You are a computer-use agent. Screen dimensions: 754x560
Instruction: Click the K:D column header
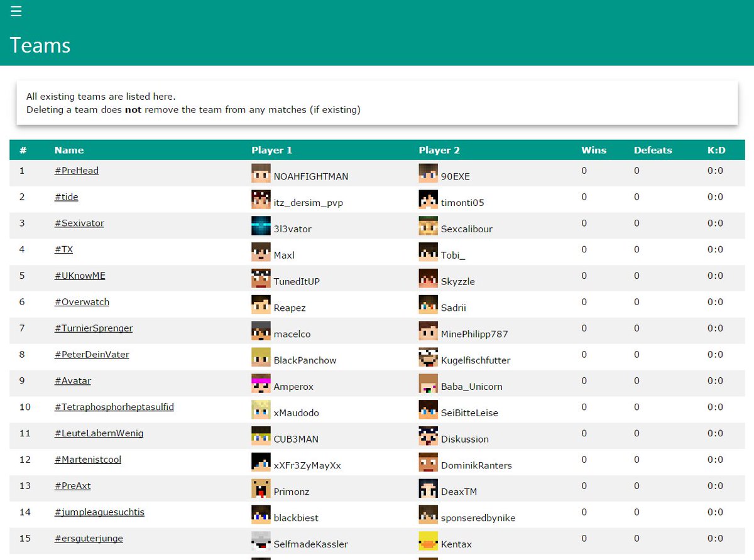(x=716, y=151)
